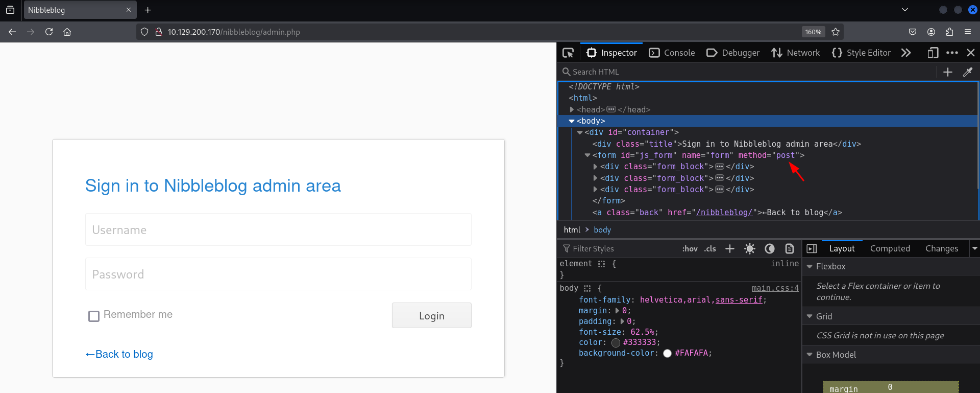Collapse the form js_form element node
The width and height of the screenshot is (980, 393).
587,155
